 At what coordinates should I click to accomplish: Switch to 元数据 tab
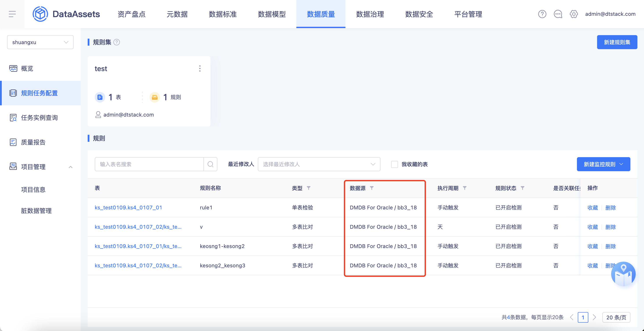(x=177, y=14)
